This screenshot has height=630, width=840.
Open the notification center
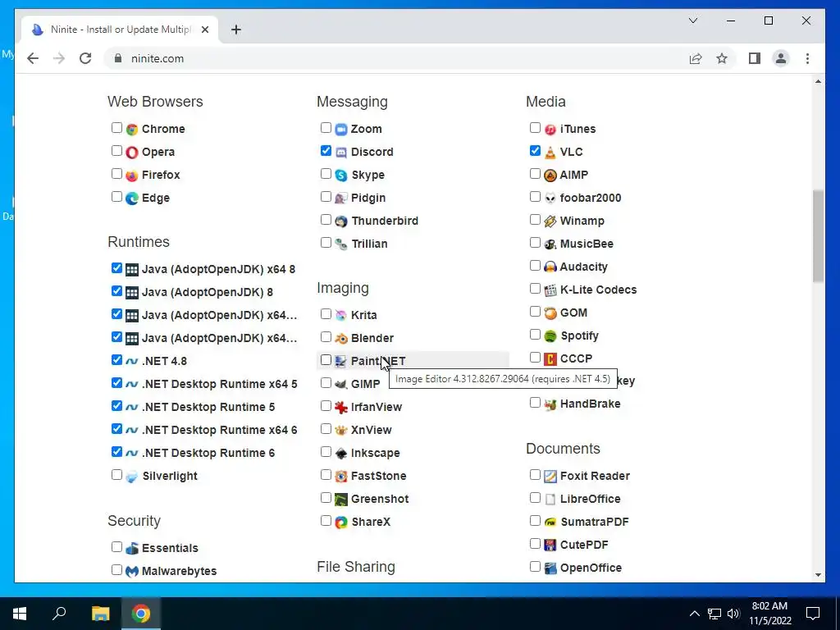tap(813, 614)
